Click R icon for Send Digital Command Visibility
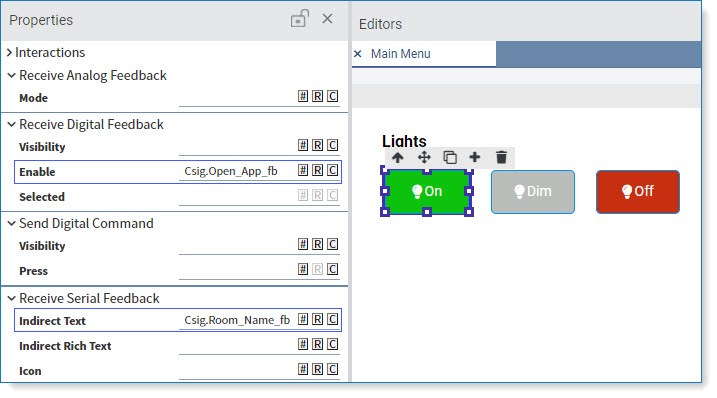Viewport: 717px width, 398px height. (317, 244)
